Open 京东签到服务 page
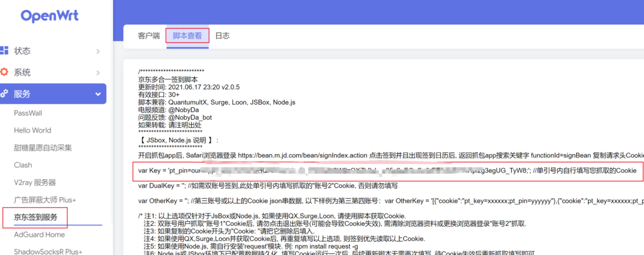The width and height of the screenshot is (644, 255). pos(35,218)
